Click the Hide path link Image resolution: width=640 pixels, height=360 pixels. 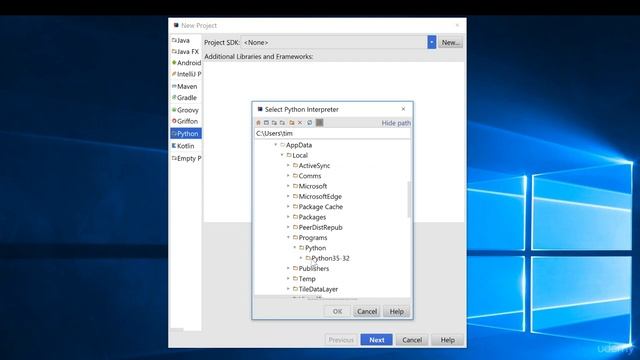tap(396, 123)
